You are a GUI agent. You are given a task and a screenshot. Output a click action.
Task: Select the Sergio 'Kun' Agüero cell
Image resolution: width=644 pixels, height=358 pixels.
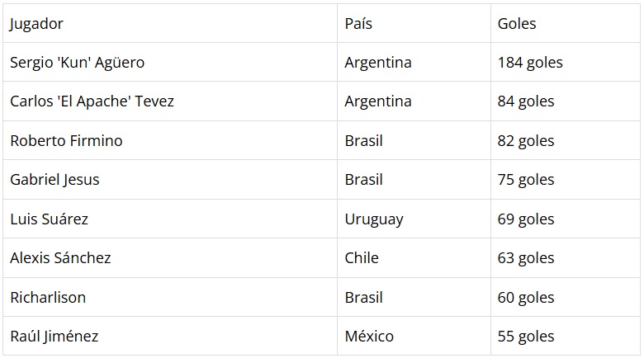(77, 63)
